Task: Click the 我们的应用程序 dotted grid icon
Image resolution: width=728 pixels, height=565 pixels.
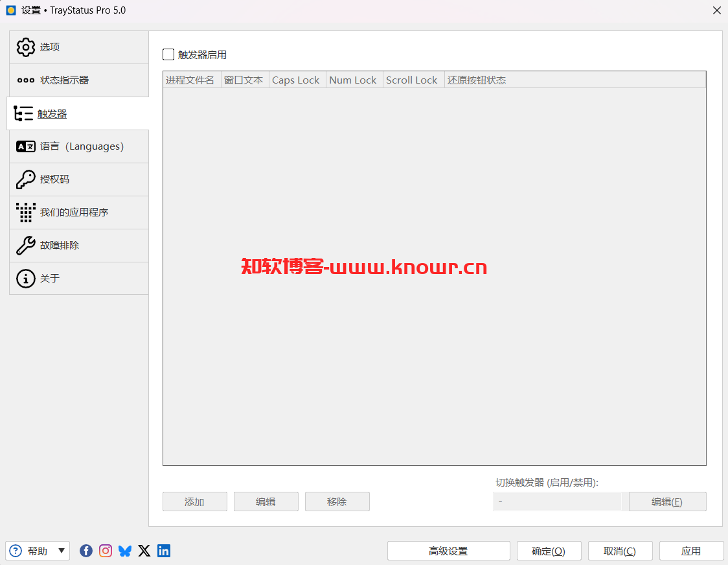Action: pos(25,213)
